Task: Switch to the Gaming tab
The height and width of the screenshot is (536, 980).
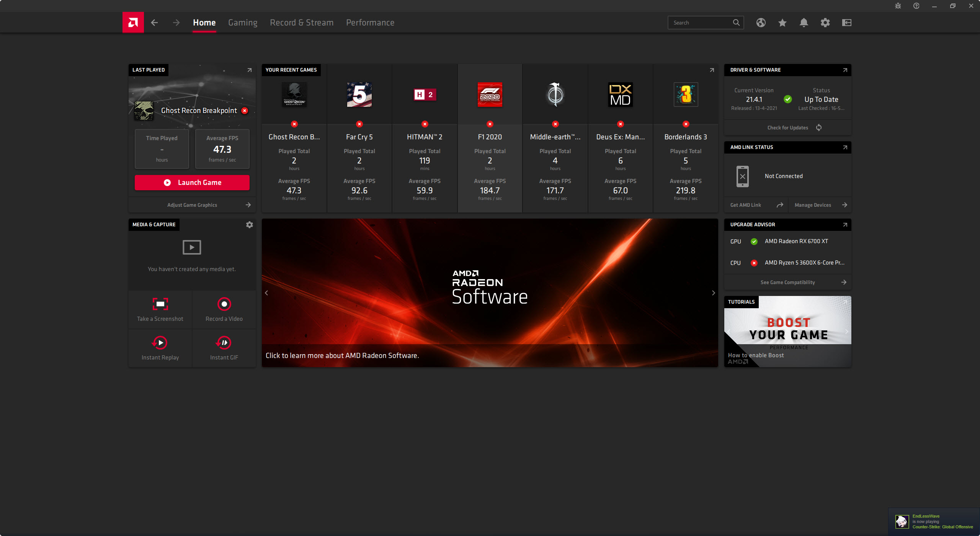Action: 243,23
